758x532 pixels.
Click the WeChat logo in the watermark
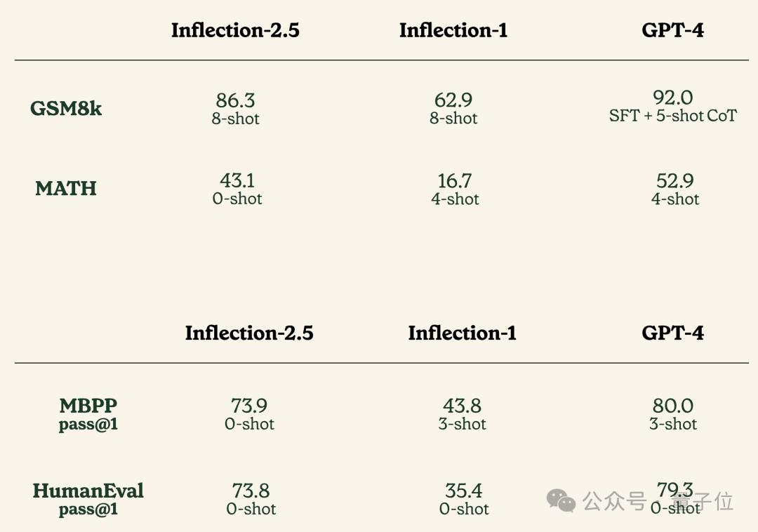tap(561, 500)
